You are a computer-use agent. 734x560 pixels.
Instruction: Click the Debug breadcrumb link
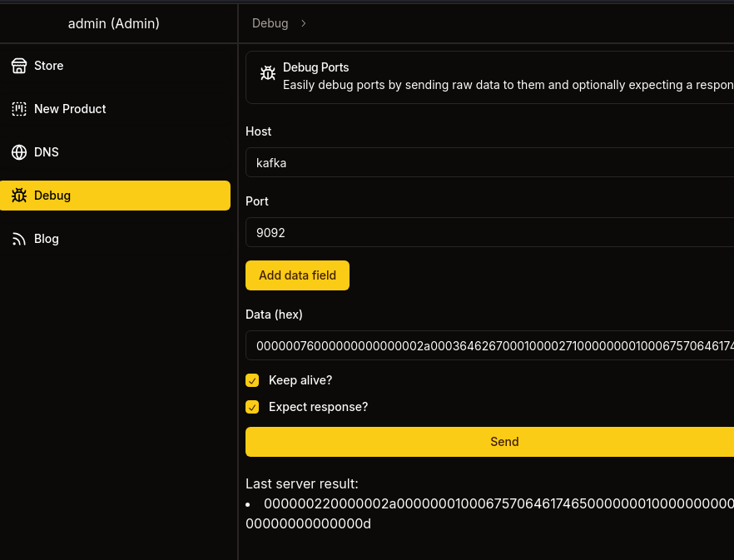(270, 23)
